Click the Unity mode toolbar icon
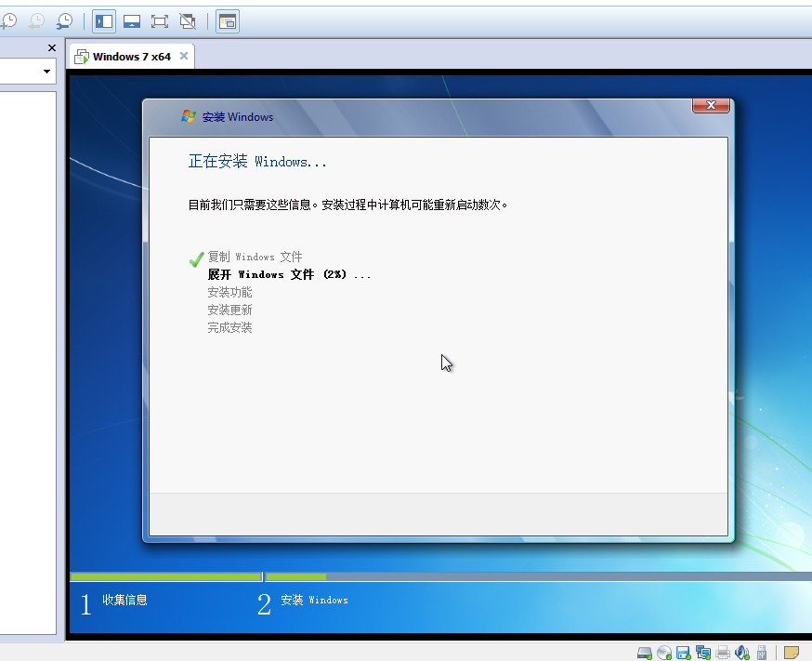812x661 pixels. pyautogui.click(x=188, y=21)
